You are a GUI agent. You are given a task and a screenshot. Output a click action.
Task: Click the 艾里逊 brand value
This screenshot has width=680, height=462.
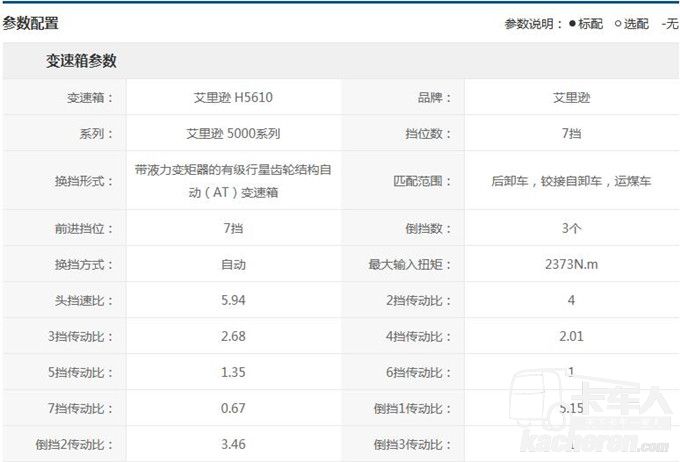pos(571,98)
